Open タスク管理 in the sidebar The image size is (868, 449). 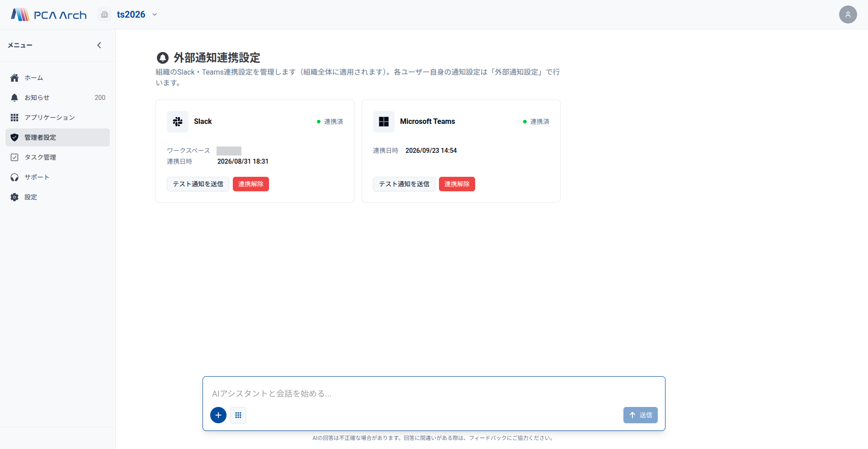(57, 157)
